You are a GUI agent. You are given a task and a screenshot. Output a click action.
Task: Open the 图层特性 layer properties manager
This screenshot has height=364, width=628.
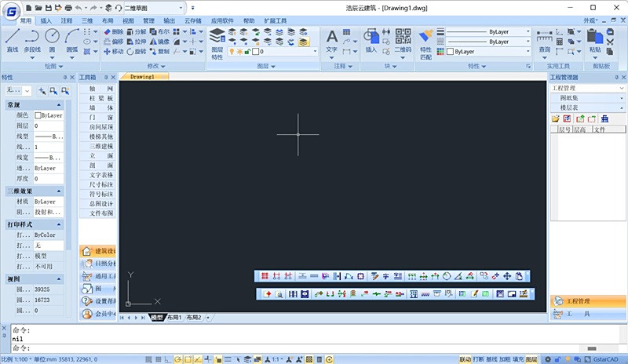coord(217,44)
